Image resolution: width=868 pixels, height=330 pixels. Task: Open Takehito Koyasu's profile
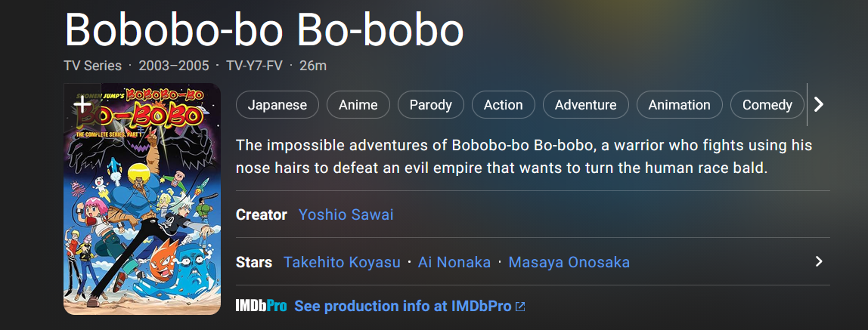click(x=342, y=262)
